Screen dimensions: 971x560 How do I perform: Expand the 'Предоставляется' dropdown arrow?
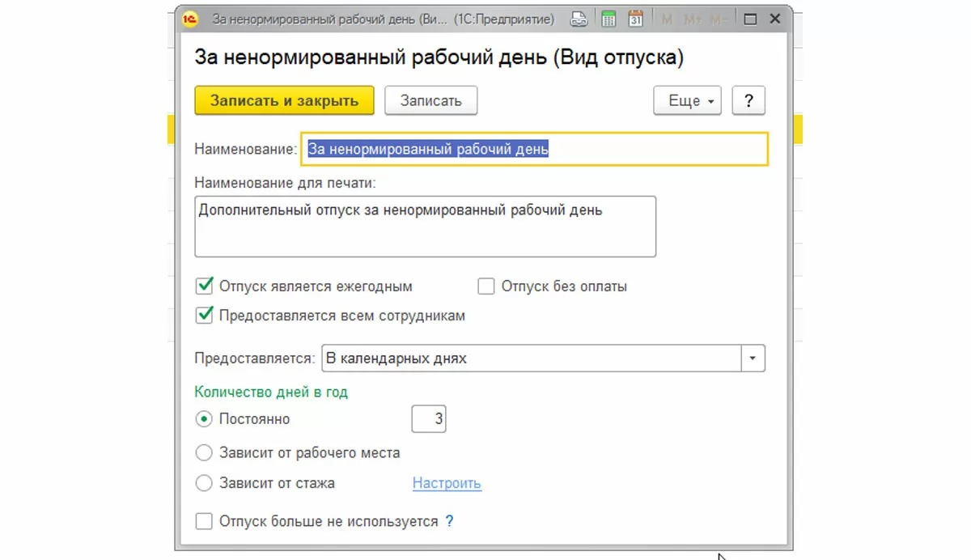[753, 358]
